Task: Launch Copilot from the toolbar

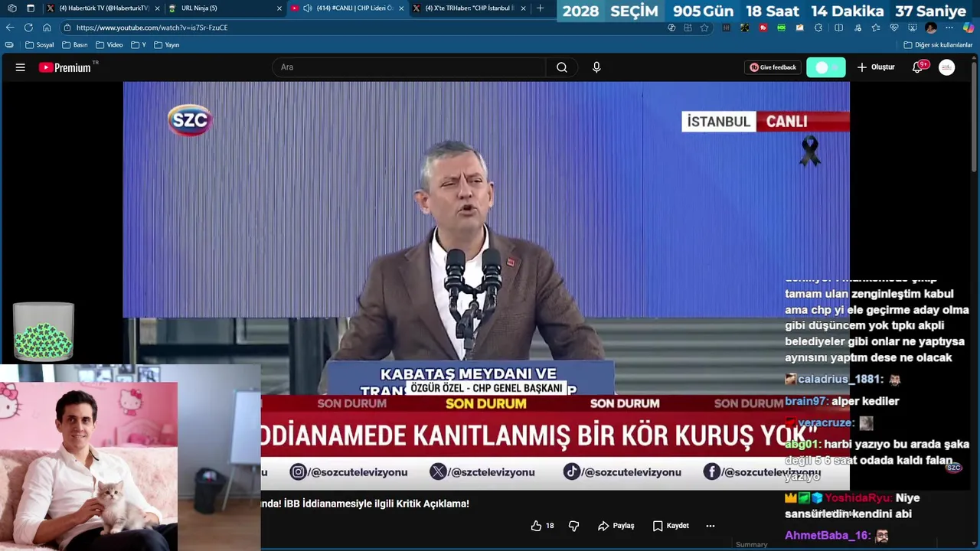Action: tap(969, 28)
